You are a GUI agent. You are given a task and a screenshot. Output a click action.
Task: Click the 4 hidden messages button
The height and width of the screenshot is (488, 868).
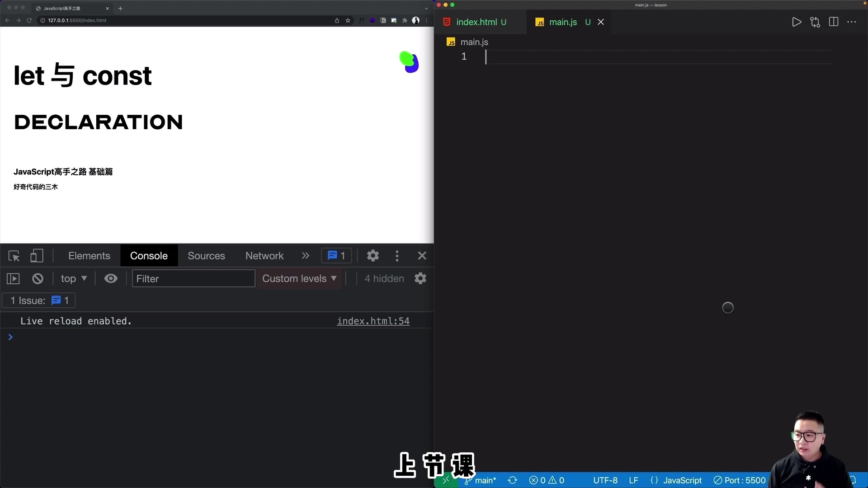pyautogui.click(x=384, y=278)
